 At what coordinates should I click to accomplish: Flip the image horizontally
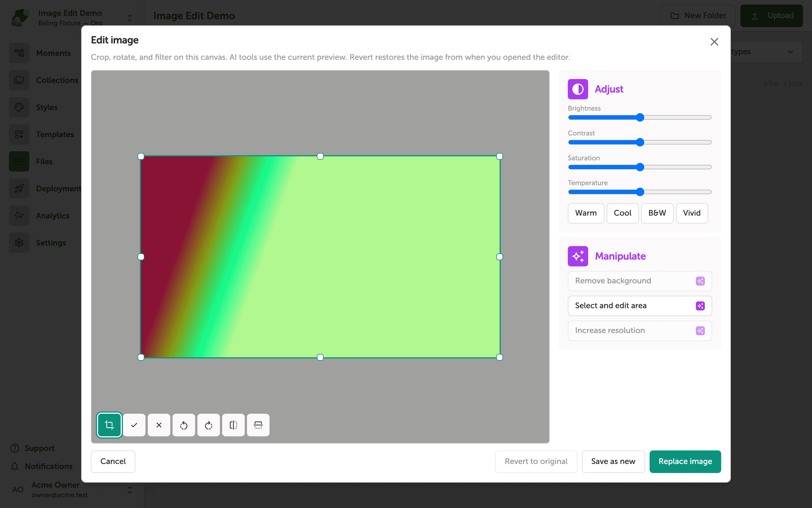(x=233, y=425)
